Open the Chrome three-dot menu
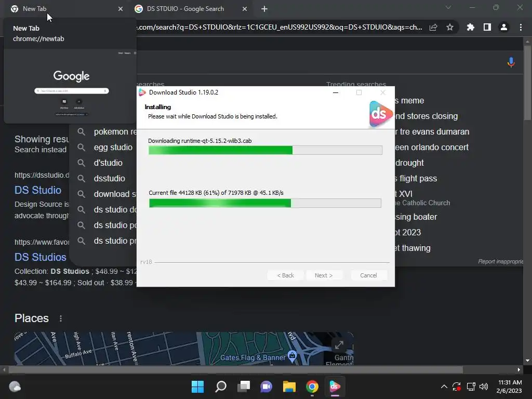Viewport: 532px width, 399px height. coord(521,27)
